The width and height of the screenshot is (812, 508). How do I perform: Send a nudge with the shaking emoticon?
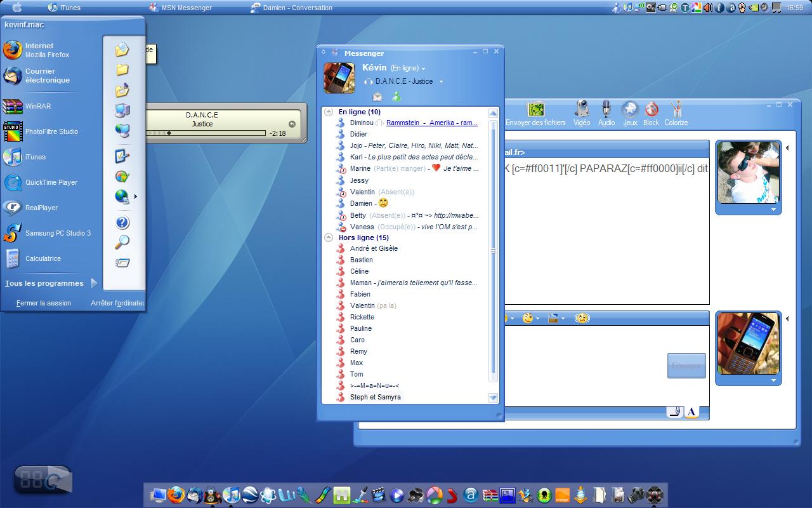tap(582, 318)
